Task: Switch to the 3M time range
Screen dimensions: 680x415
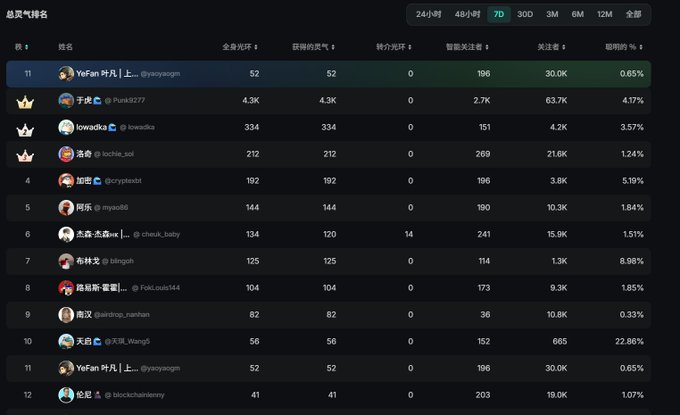Action: point(552,14)
